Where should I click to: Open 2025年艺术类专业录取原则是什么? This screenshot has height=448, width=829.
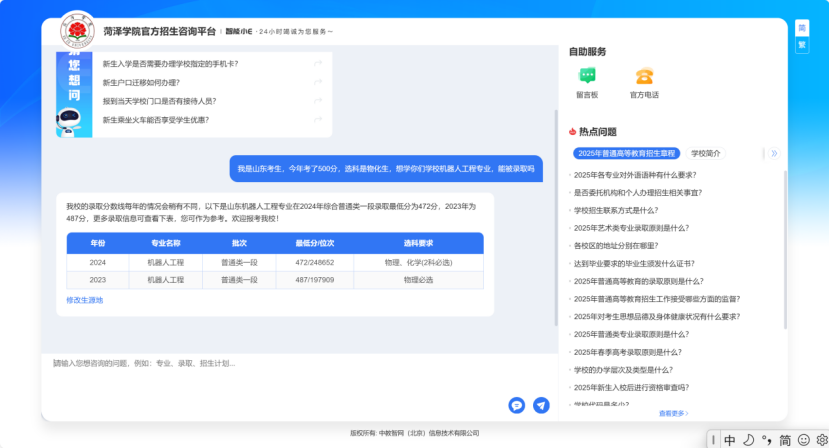pos(631,228)
